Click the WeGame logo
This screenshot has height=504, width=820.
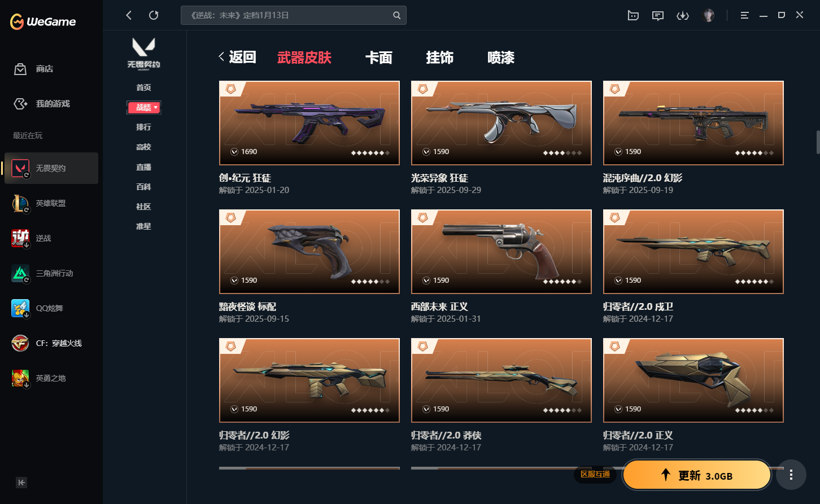click(x=43, y=22)
